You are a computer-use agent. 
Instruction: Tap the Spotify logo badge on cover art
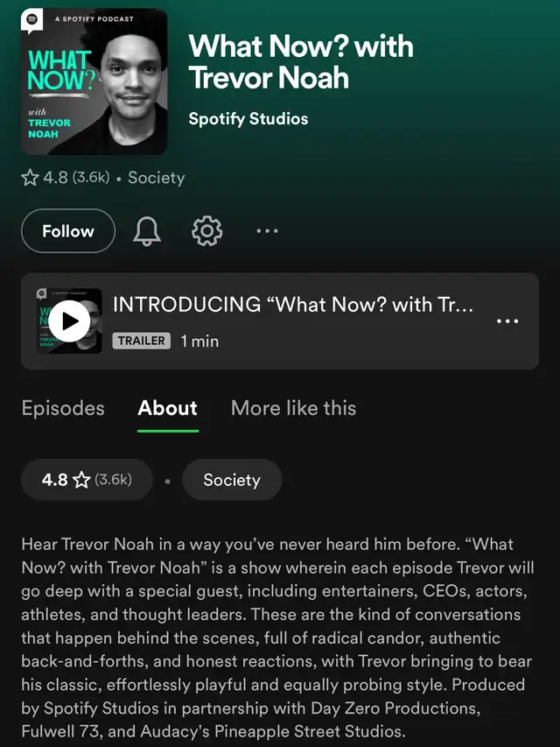point(31,21)
